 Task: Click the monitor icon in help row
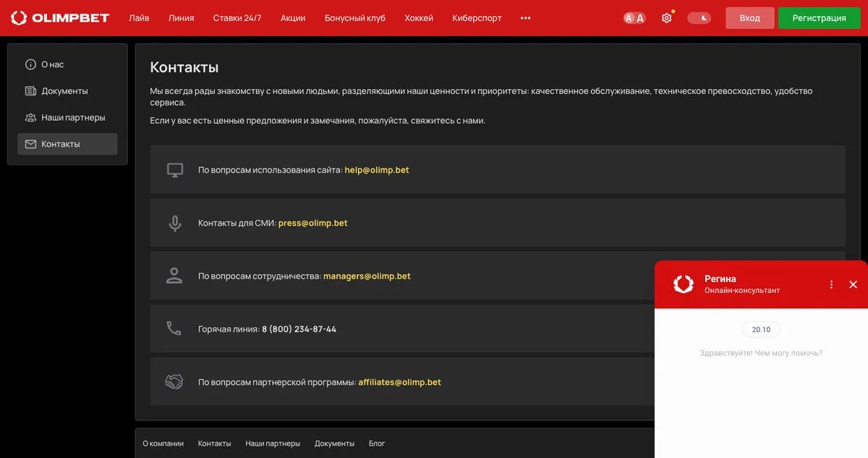(x=174, y=170)
